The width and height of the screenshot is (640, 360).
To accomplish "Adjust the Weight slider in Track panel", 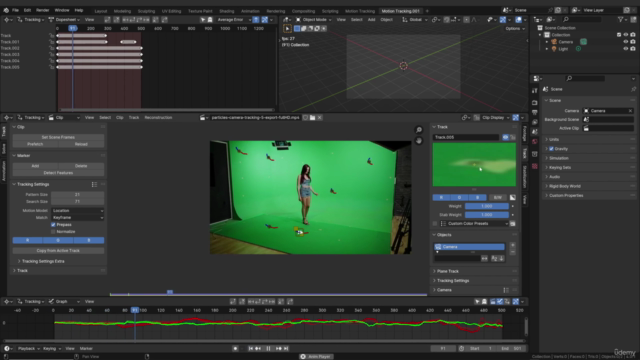I will [487, 207].
